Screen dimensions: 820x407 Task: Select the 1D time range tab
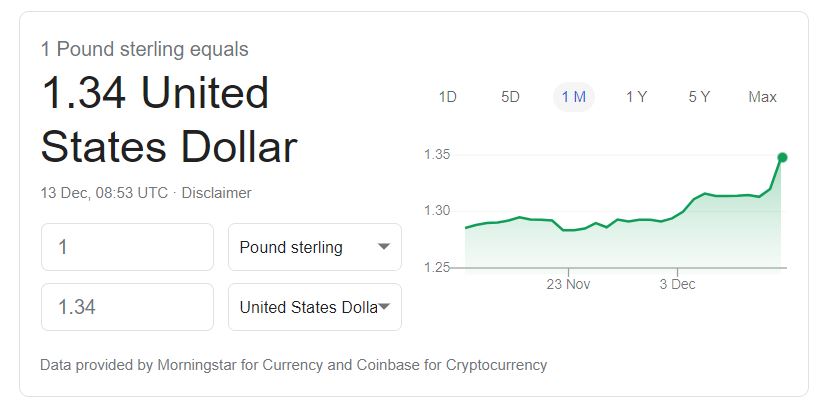[x=448, y=97]
